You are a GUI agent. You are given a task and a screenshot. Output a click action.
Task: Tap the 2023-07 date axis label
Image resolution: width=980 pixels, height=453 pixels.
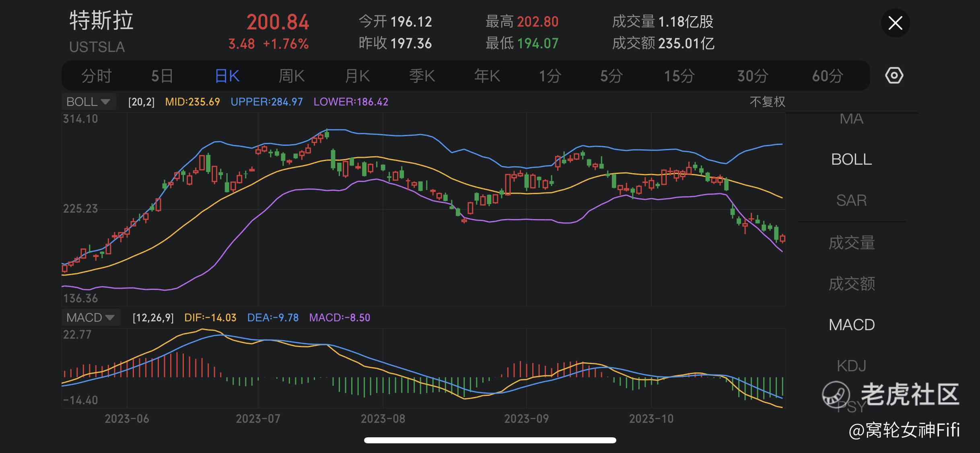258,419
